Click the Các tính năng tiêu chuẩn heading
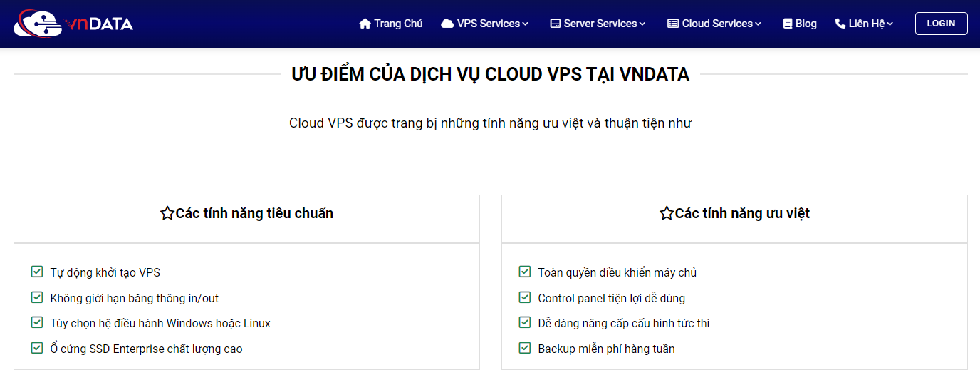 pyautogui.click(x=254, y=213)
